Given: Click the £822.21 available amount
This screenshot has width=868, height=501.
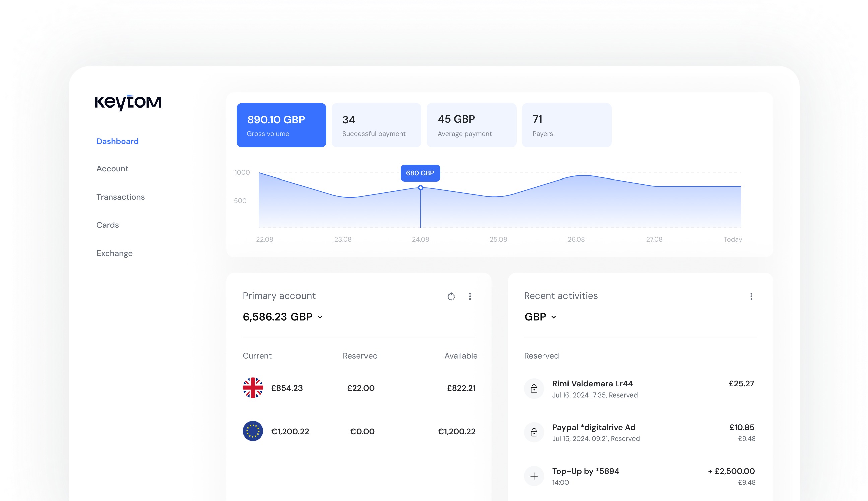Looking at the screenshot, I should (x=461, y=388).
